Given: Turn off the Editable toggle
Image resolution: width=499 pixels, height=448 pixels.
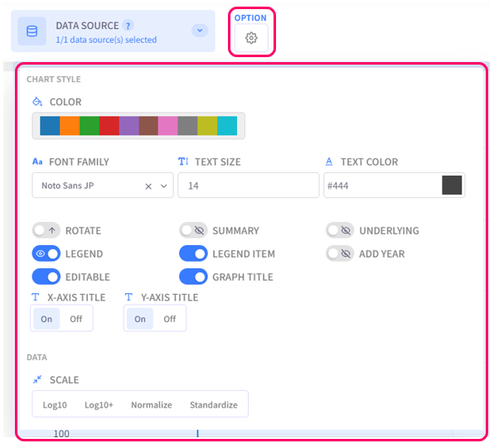Looking at the screenshot, I should 46,277.
